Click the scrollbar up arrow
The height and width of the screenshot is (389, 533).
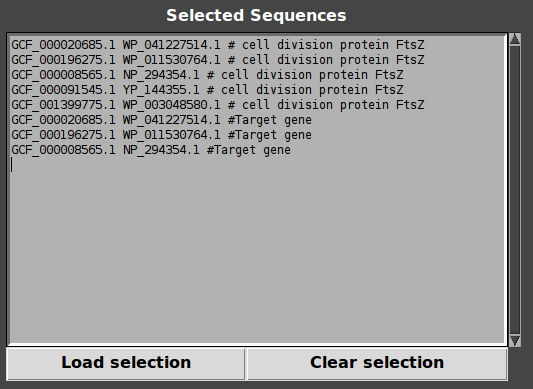point(515,39)
